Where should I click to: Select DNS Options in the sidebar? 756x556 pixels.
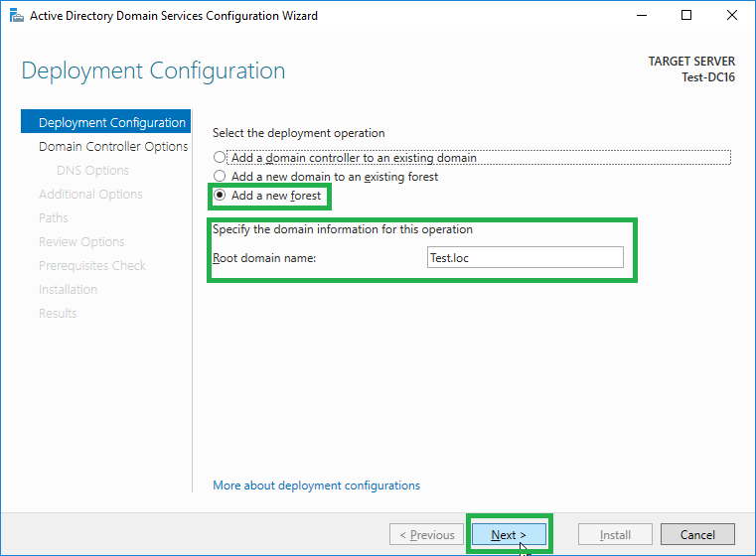92,170
